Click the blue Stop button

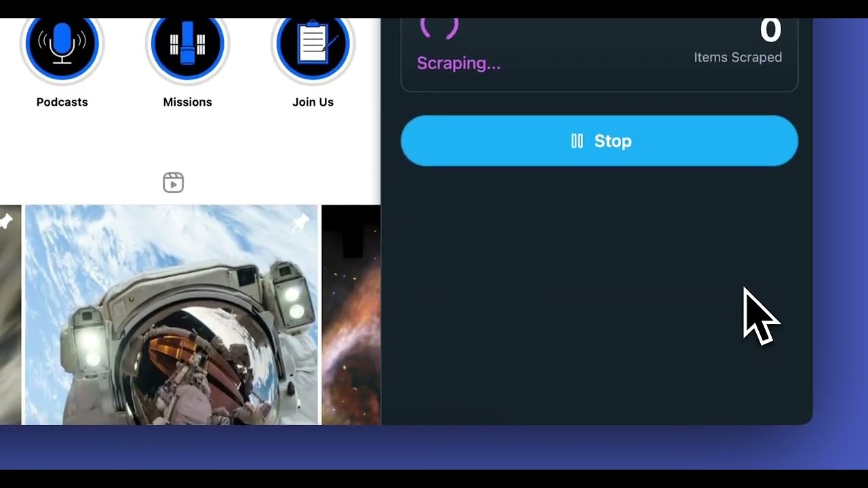point(599,141)
